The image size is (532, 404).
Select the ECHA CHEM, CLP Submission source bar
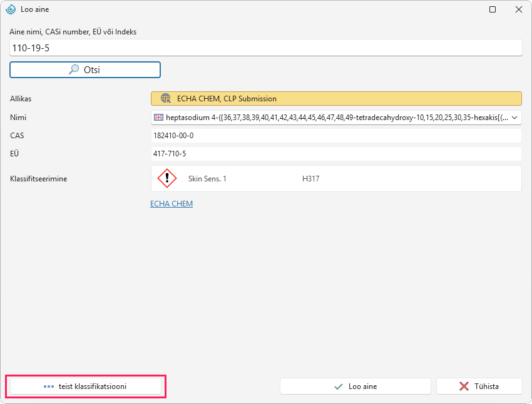click(x=336, y=99)
